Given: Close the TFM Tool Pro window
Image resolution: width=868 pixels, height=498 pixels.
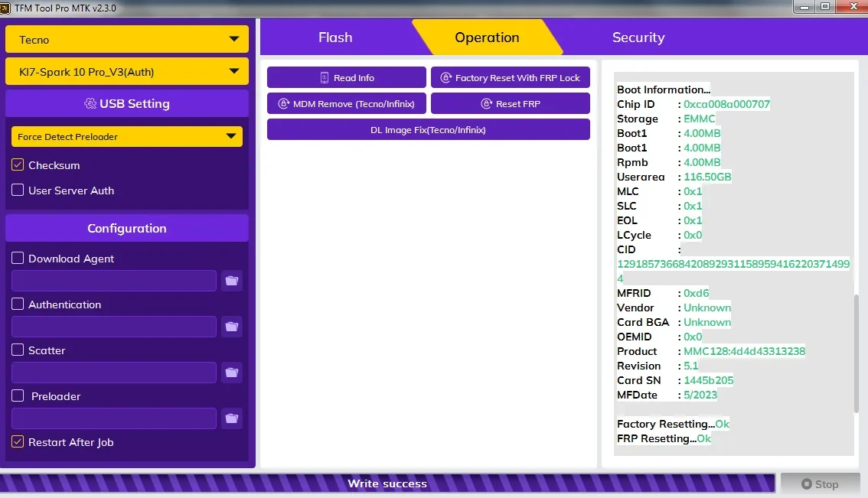Looking at the screenshot, I should click(853, 7).
